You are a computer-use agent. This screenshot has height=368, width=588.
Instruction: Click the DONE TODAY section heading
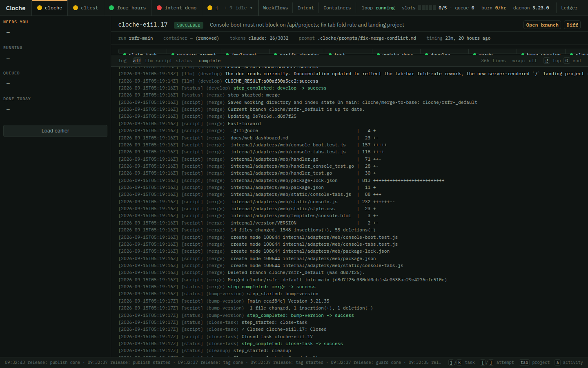[x=17, y=99]
